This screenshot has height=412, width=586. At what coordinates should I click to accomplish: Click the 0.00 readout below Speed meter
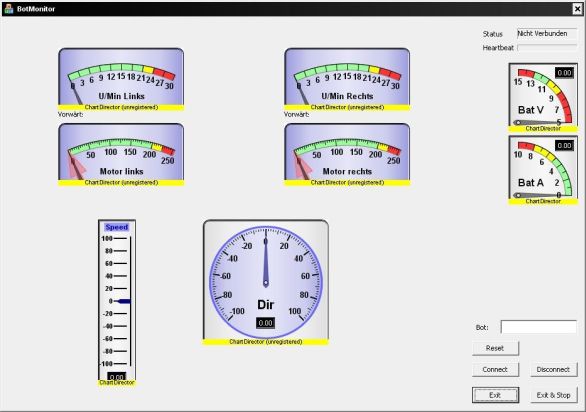pyautogui.click(x=117, y=376)
